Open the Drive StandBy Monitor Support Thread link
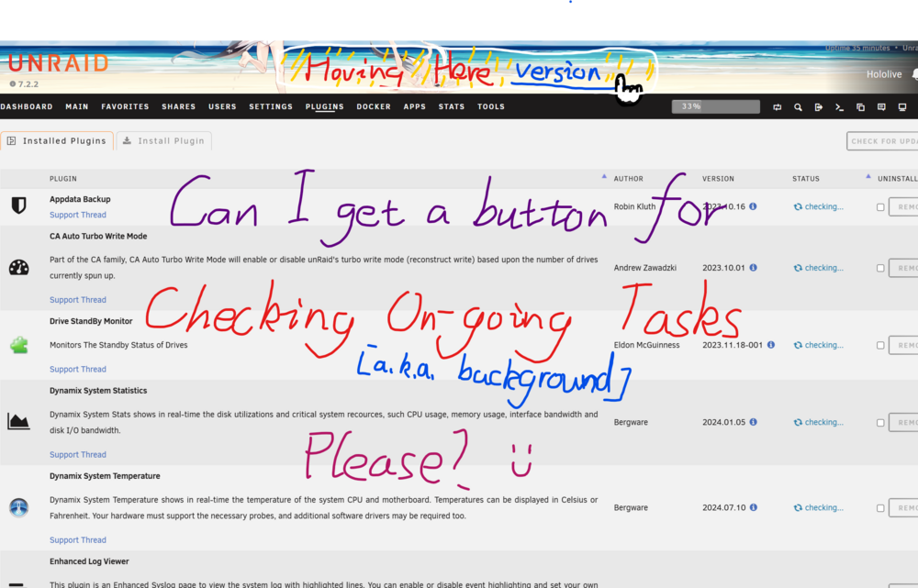 pyautogui.click(x=78, y=369)
